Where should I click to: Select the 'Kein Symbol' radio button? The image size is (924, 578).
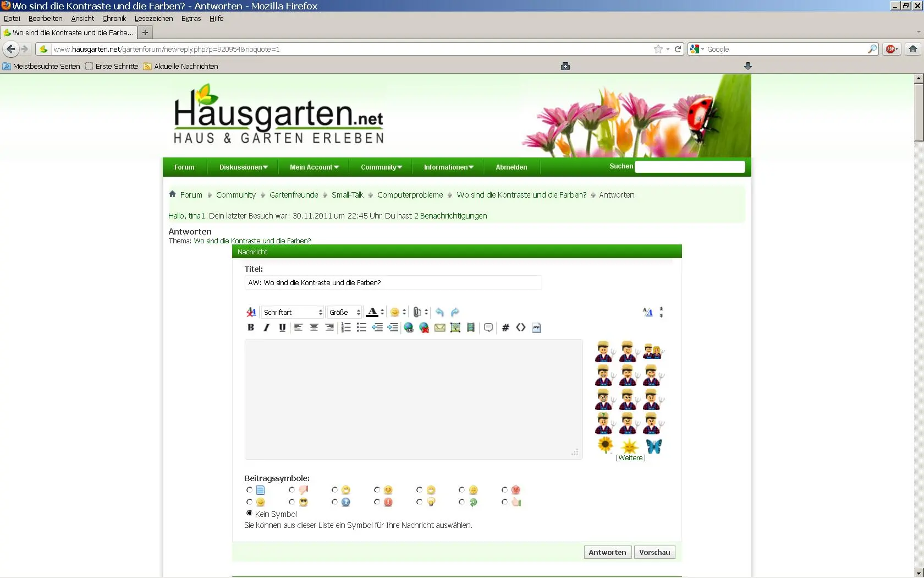pyautogui.click(x=250, y=513)
